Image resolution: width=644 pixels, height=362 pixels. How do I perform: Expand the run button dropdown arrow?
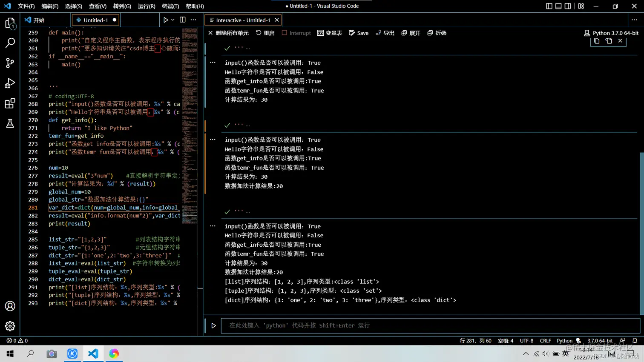[x=172, y=20]
